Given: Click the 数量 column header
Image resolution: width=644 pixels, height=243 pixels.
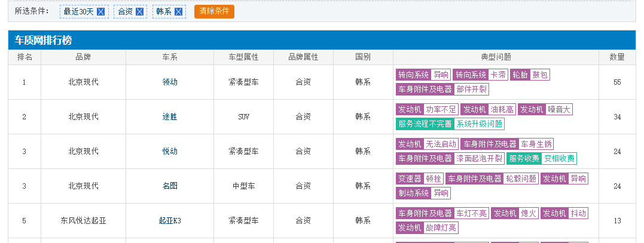Looking at the screenshot, I should click(617, 57).
